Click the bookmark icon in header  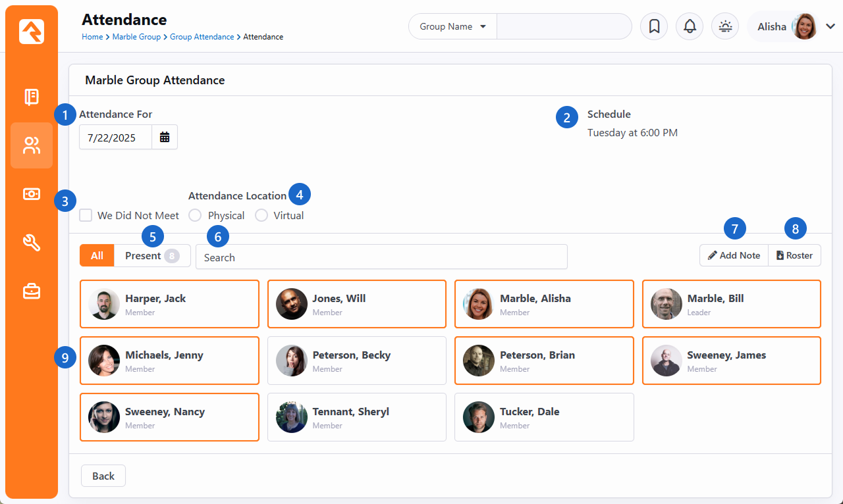point(654,26)
